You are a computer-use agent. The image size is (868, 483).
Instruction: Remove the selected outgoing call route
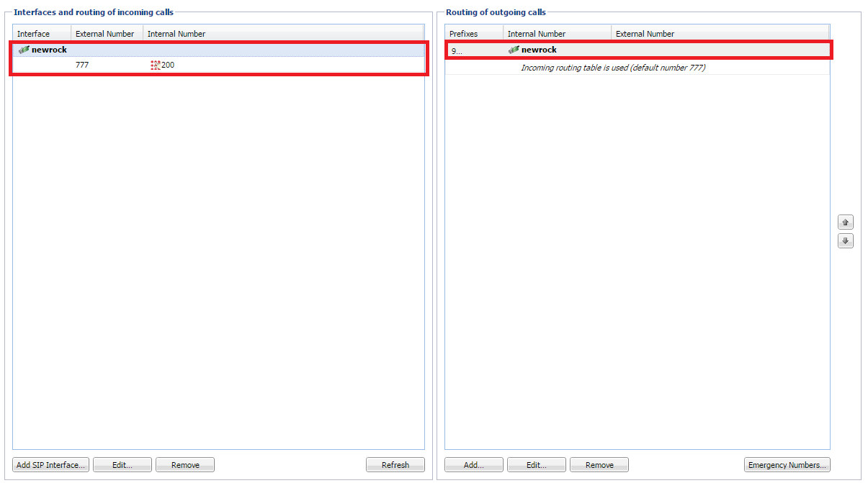point(599,465)
